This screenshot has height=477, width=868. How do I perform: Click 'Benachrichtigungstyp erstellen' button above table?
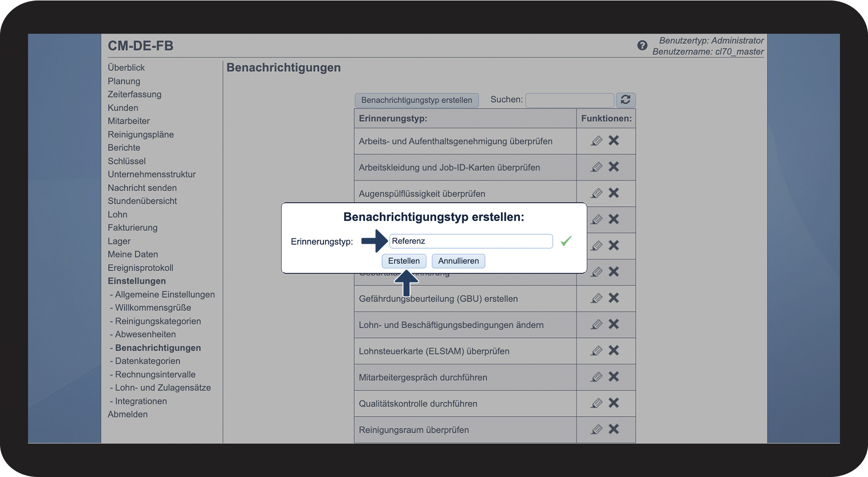tap(417, 100)
